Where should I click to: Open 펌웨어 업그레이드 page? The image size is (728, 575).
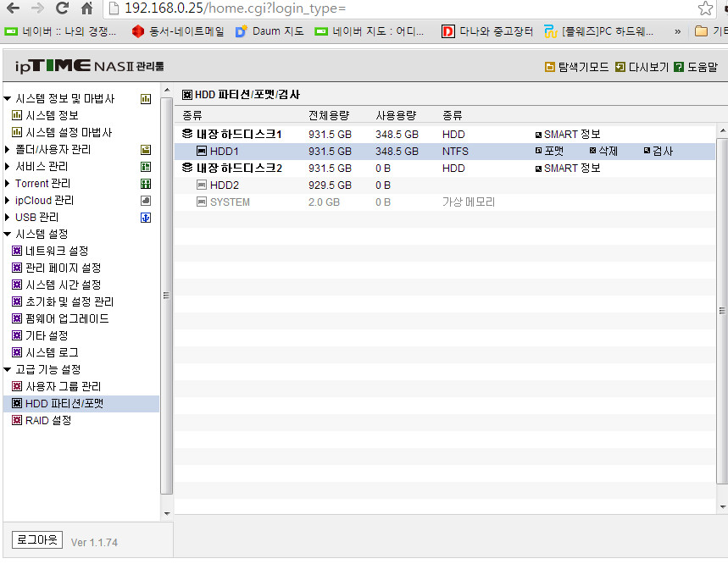(x=60, y=318)
